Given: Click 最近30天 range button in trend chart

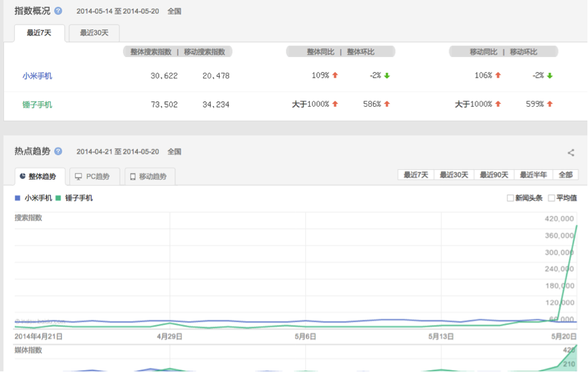Looking at the screenshot, I should pyautogui.click(x=454, y=175).
